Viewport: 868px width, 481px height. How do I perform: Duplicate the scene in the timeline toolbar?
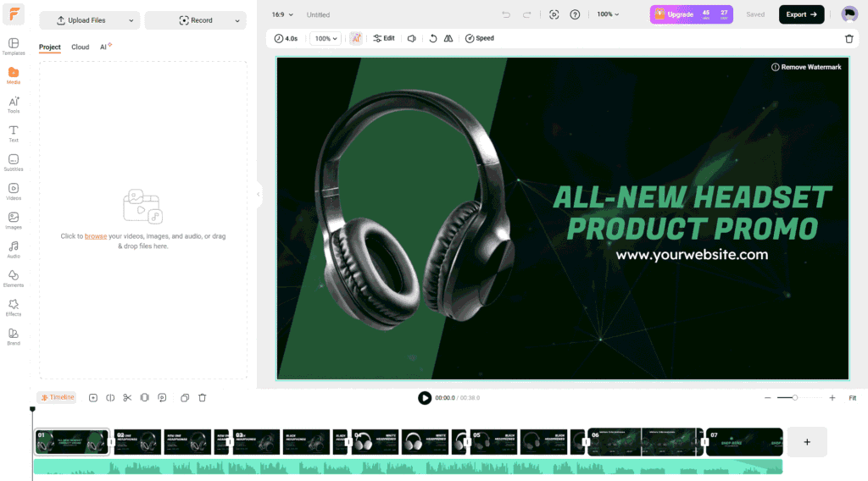click(x=185, y=397)
